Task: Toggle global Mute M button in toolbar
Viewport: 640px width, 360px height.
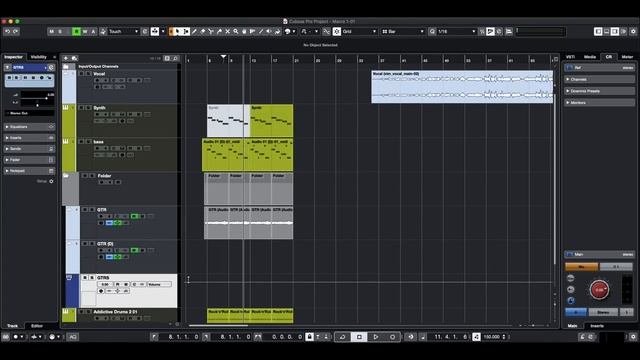Action: click(x=51, y=31)
